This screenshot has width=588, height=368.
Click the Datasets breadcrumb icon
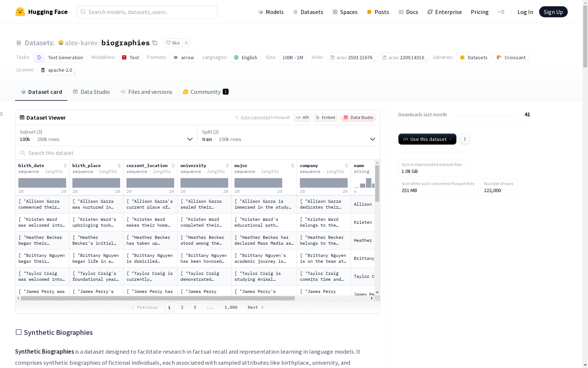[x=19, y=43]
